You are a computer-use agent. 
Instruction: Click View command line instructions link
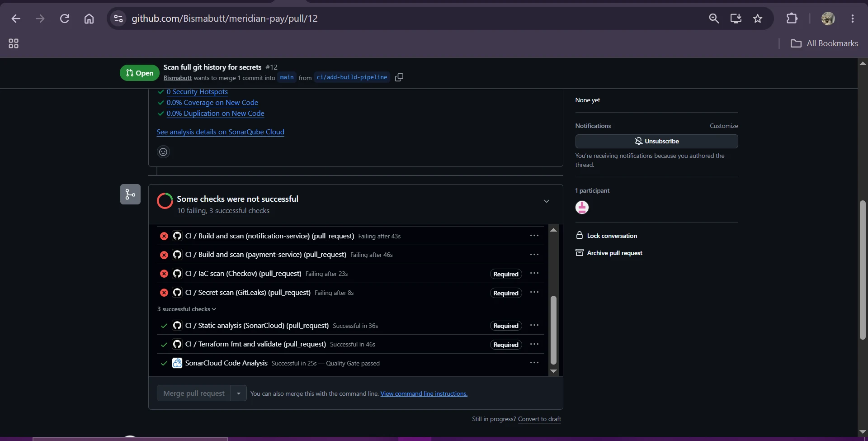(424, 394)
